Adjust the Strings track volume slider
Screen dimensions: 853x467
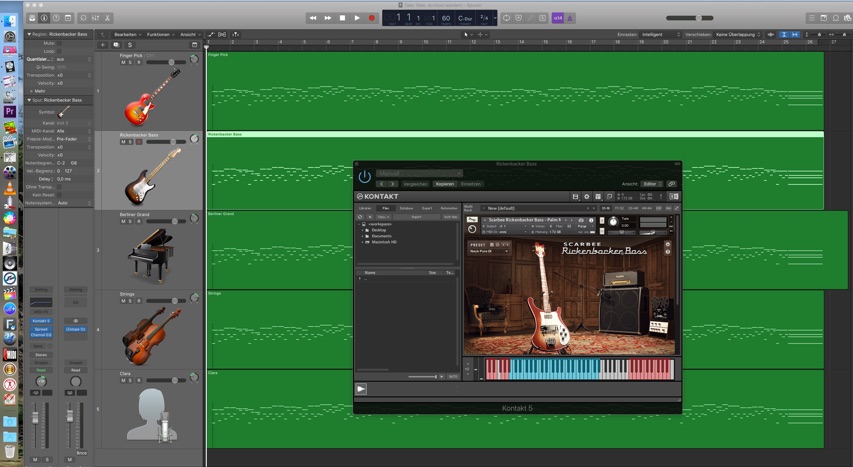tap(166, 301)
